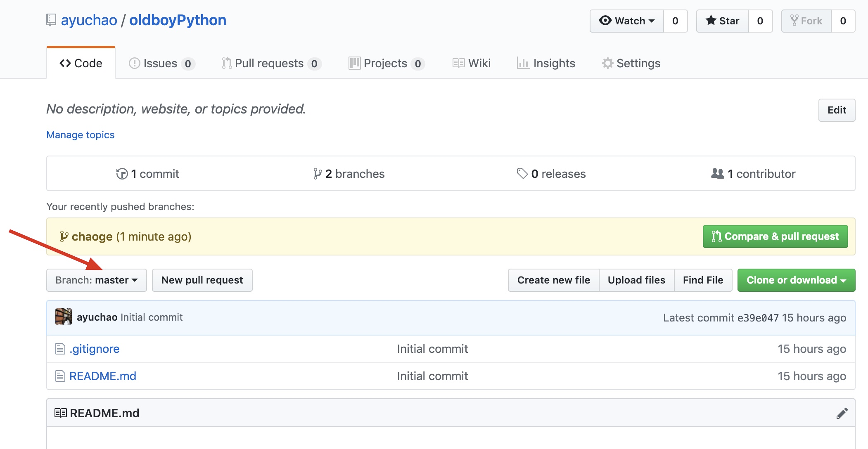Click the contributors people icon
This screenshot has width=868, height=449.
tap(717, 173)
